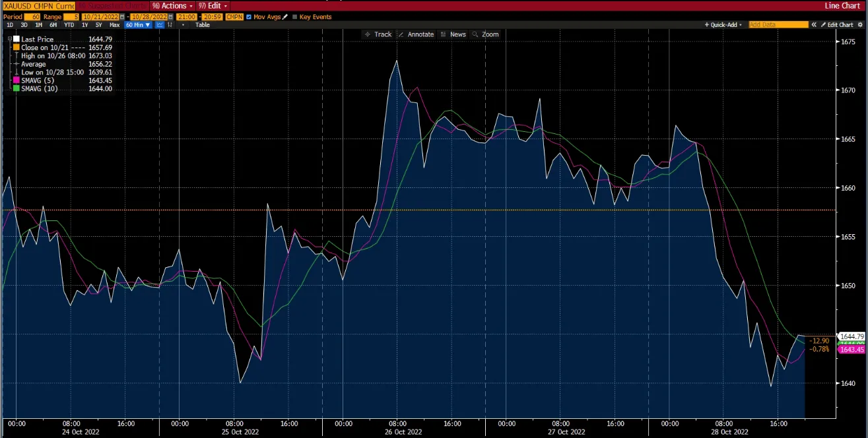Click the Table button
This screenshot has width=868, height=438.
pyautogui.click(x=203, y=25)
